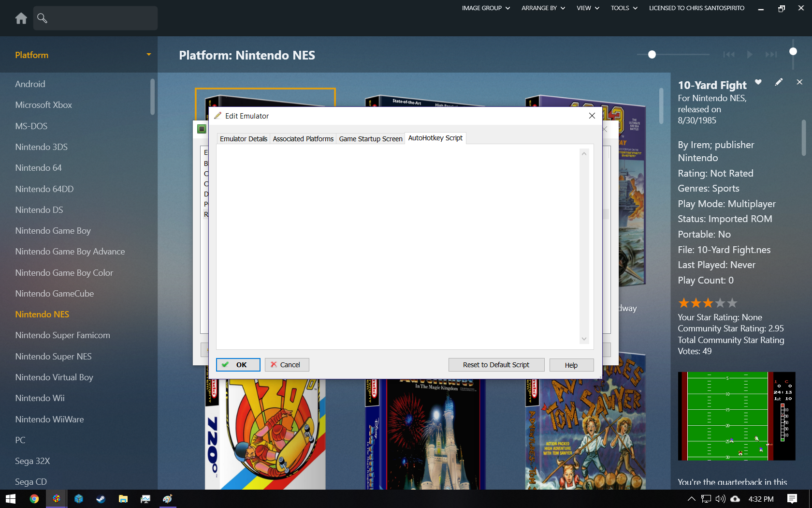812x508 pixels.
Task: Open the Arrange By menu
Action: 543,8
